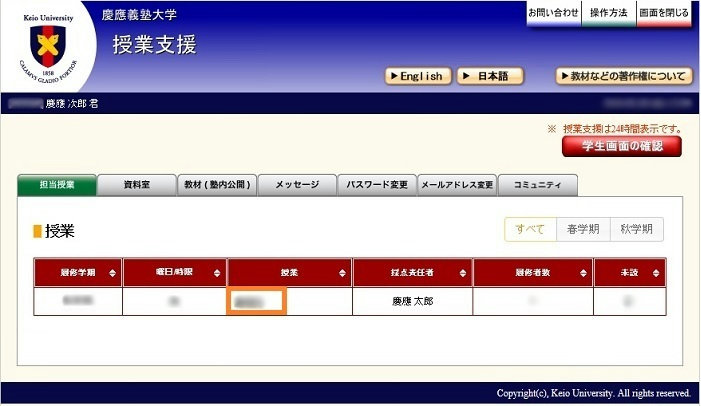Sort by 履修学期 column arrows
Screen dimensions: 701x406
coord(113,273)
